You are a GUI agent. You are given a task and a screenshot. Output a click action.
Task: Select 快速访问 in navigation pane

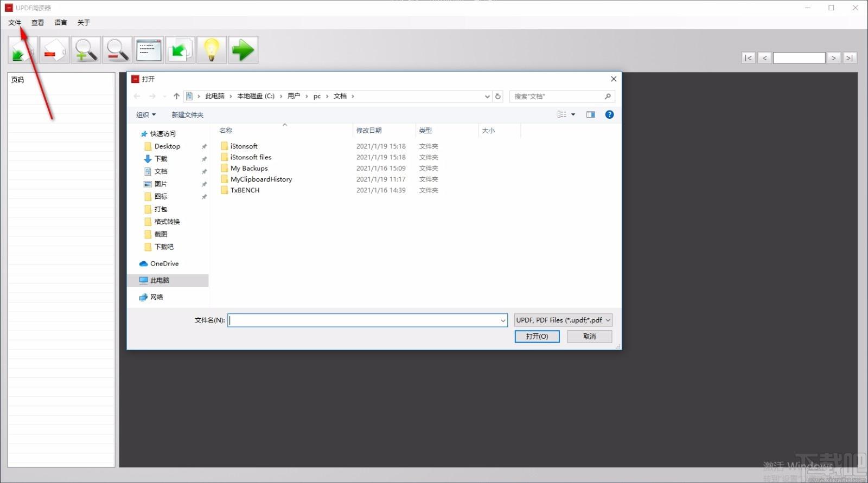point(163,134)
